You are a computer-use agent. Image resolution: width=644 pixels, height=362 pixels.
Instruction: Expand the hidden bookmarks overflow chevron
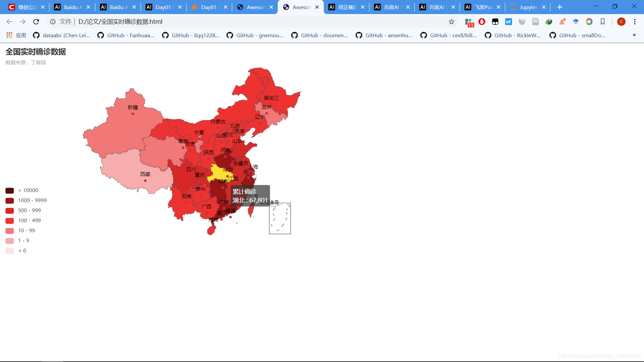click(x=634, y=35)
